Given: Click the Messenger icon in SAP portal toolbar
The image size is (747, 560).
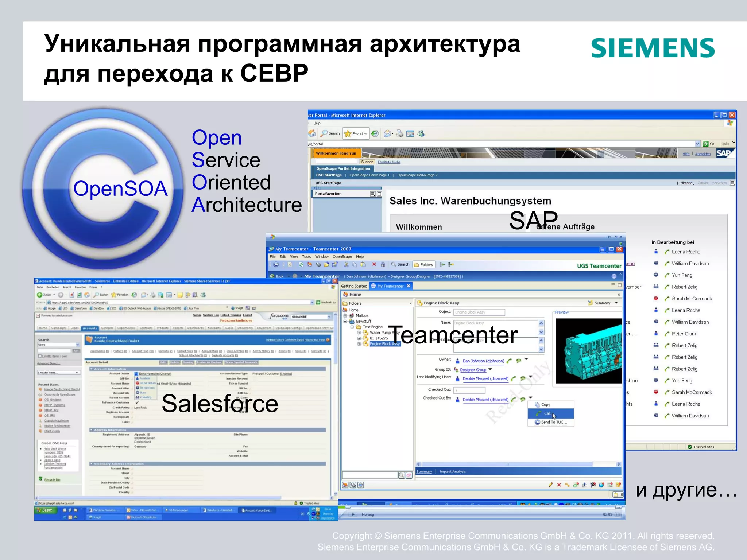Looking at the screenshot, I should point(421,133).
